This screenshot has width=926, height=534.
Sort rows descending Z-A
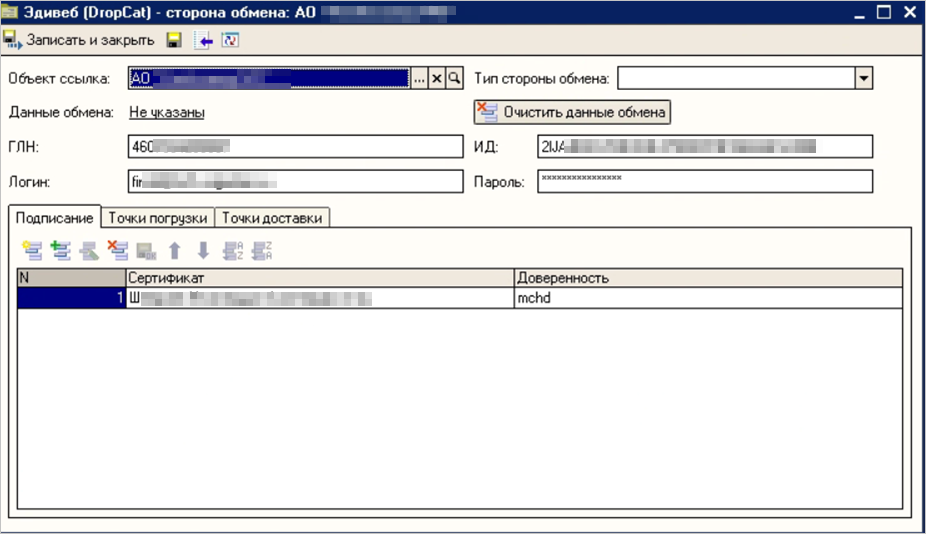tap(261, 250)
